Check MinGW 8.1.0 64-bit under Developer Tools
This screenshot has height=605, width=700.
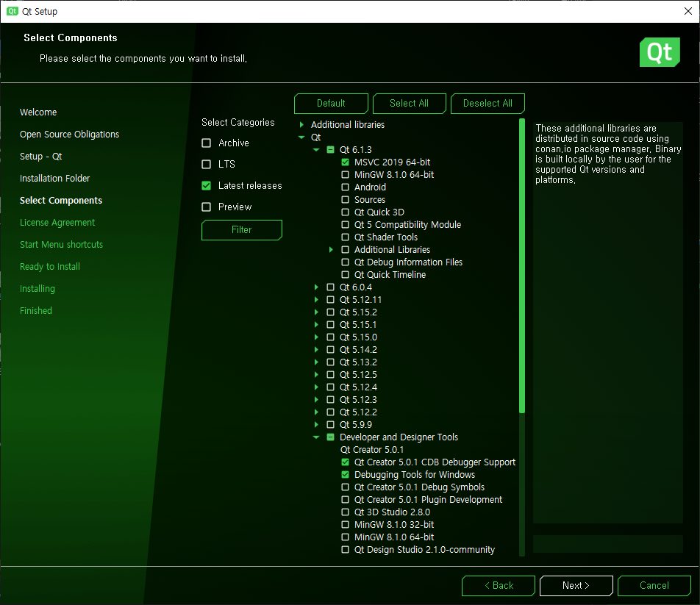click(345, 537)
